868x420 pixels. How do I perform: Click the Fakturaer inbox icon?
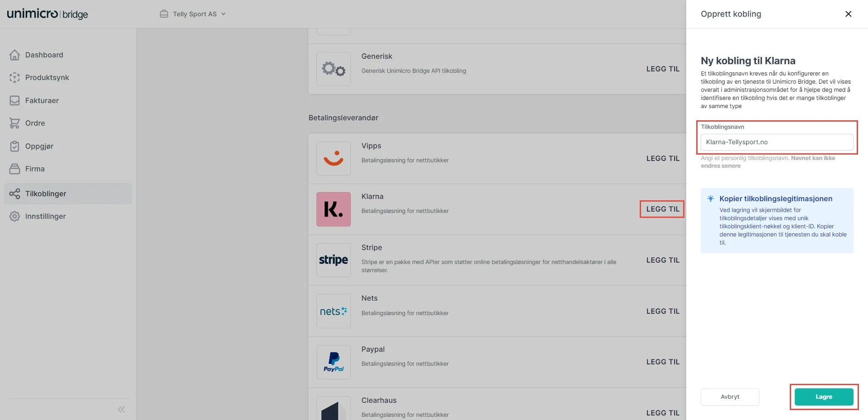coord(14,100)
